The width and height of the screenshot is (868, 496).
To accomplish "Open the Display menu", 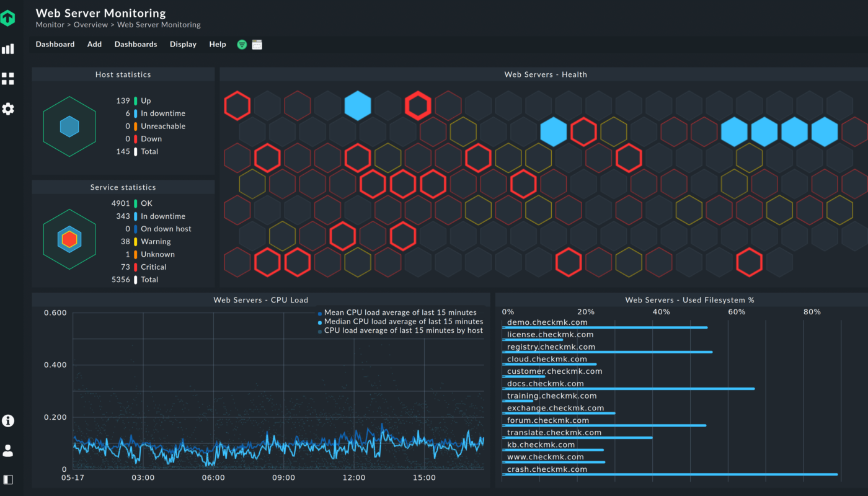I will [183, 45].
